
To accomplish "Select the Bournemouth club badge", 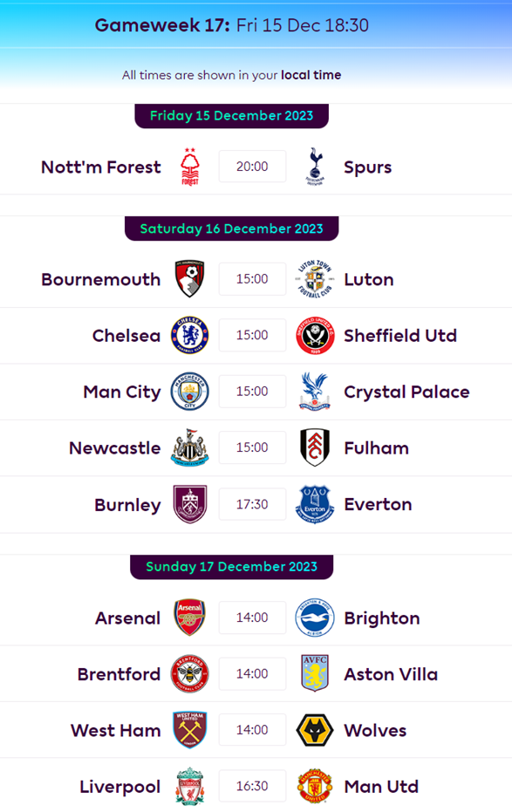I will [x=190, y=278].
